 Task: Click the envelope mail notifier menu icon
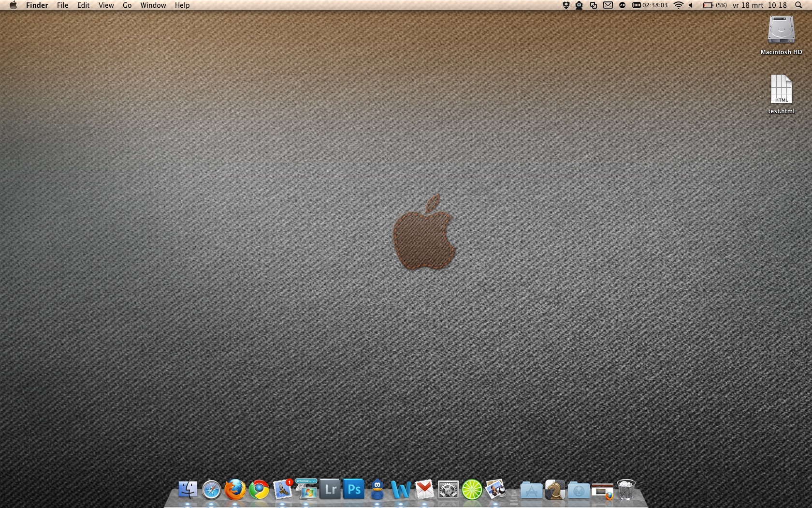click(608, 5)
